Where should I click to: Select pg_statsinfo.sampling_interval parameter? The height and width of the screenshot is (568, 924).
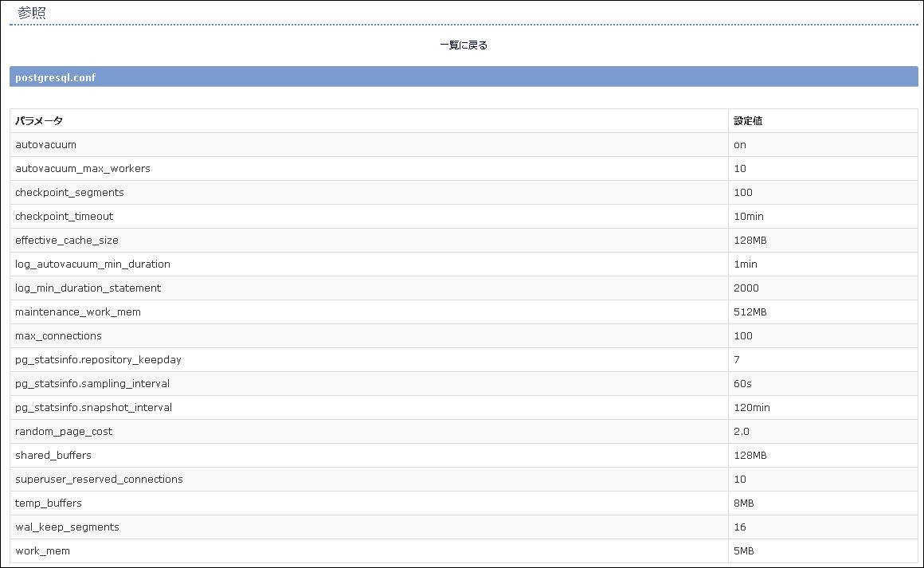coord(92,383)
